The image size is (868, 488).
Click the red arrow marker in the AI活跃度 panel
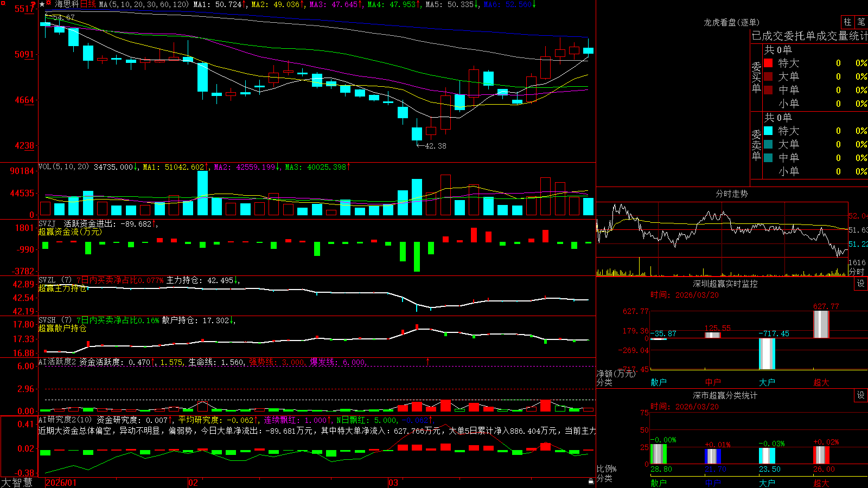click(x=427, y=361)
